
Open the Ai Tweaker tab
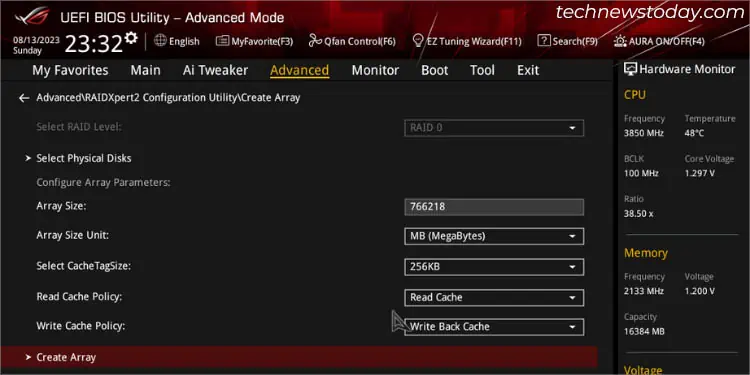215,70
